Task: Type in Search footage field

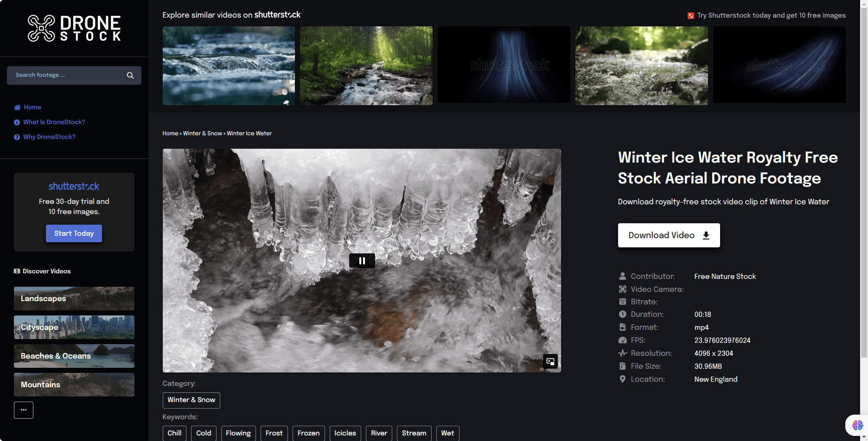Action: 67,76
